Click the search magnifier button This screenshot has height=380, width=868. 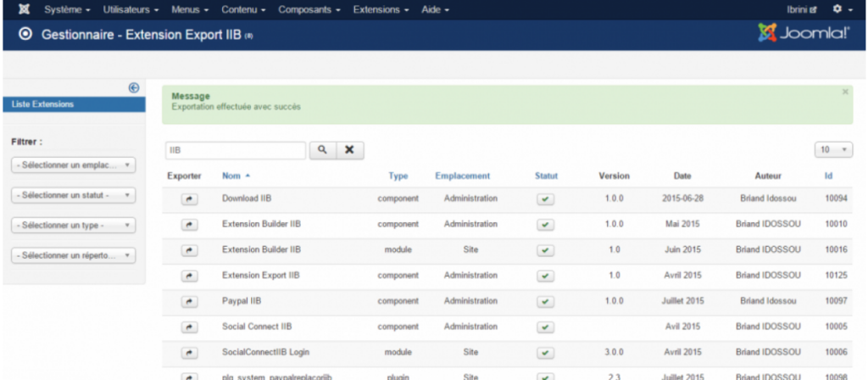[x=323, y=150]
